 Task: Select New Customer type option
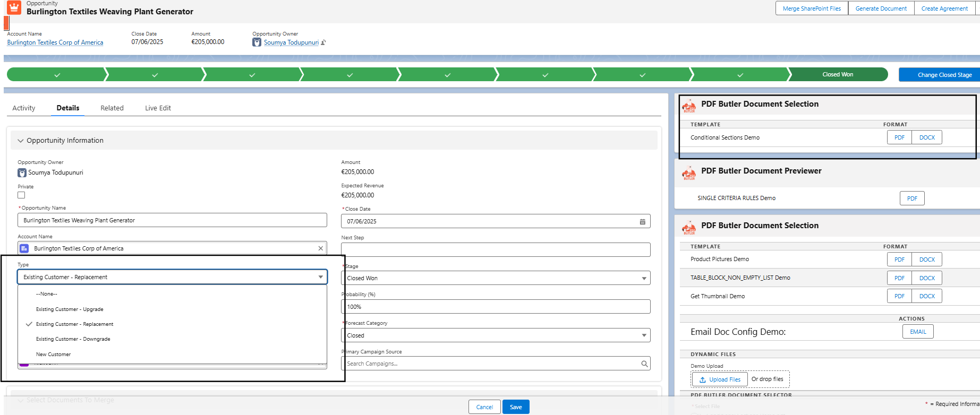point(172,354)
